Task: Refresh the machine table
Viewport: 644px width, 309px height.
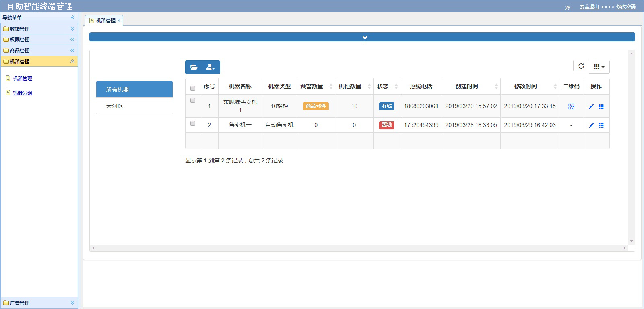Action: coord(581,66)
